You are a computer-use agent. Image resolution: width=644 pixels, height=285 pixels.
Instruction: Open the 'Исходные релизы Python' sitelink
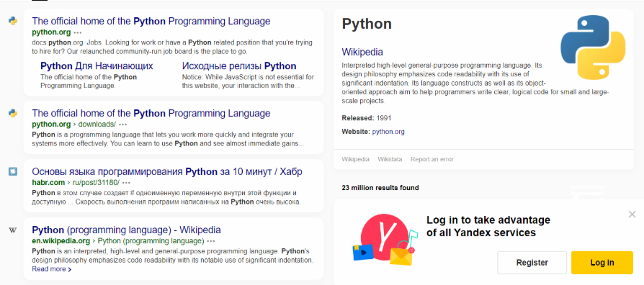click(x=239, y=66)
